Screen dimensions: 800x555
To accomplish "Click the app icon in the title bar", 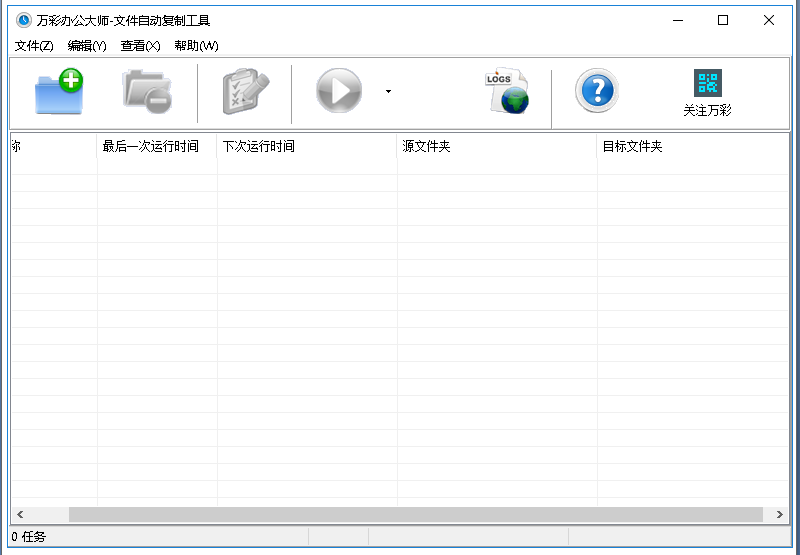I will (x=23, y=20).
